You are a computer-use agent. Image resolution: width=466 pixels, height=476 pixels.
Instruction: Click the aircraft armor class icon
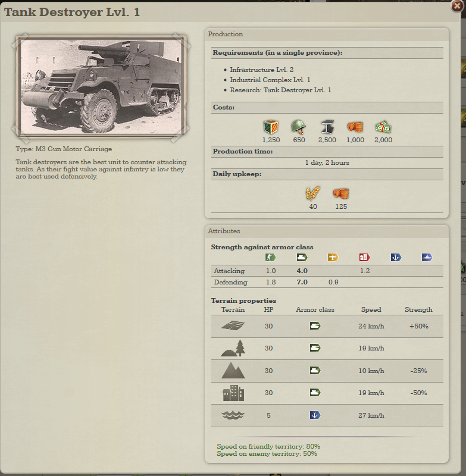click(333, 258)
